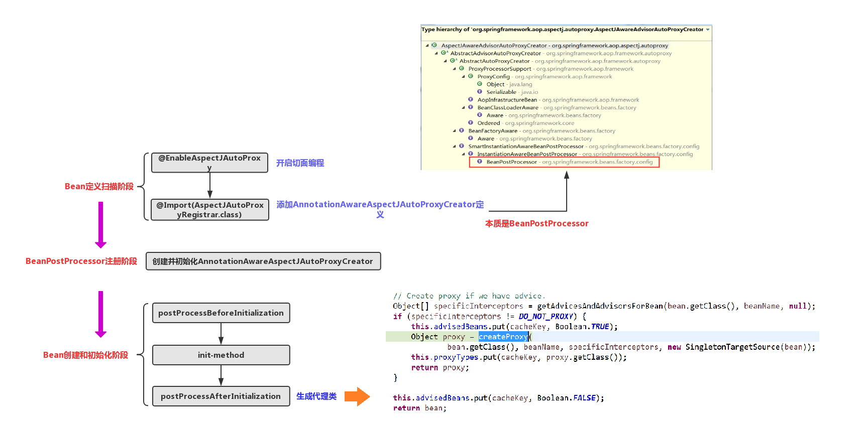The width and height of the screenshot is (868, 422).
Task: Click Boolean.TRUE in the code
Action: tap(582, 327)
